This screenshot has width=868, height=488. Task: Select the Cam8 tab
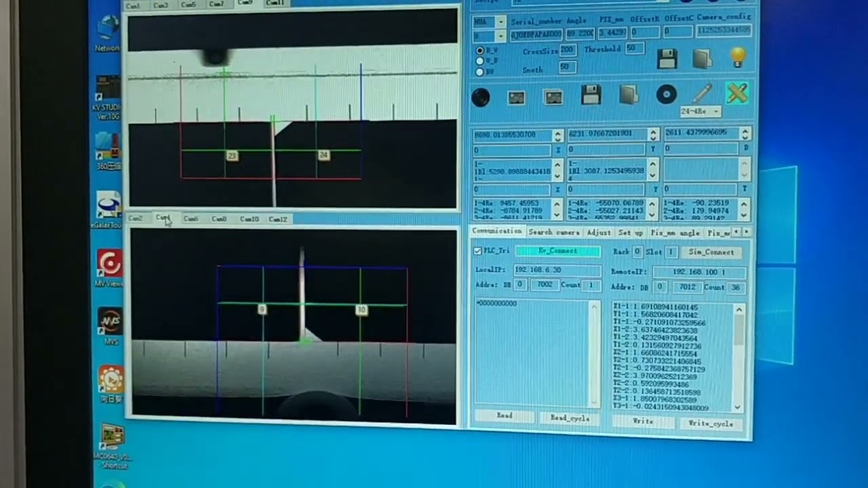(219, 219)
